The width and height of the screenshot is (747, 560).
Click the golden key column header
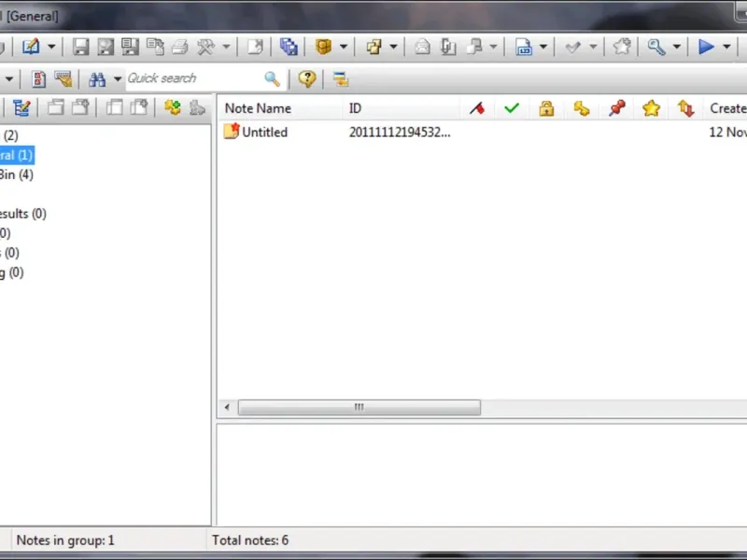click(581, 108)
